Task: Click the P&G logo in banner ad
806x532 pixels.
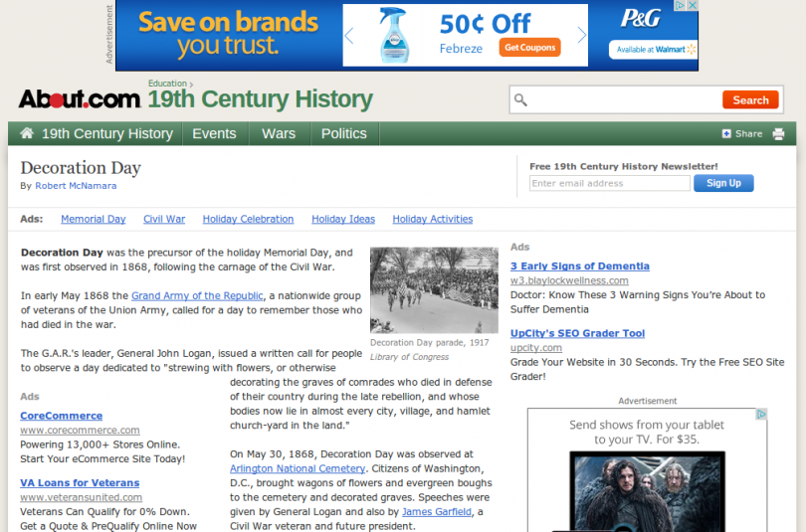Action: point(640,19)
